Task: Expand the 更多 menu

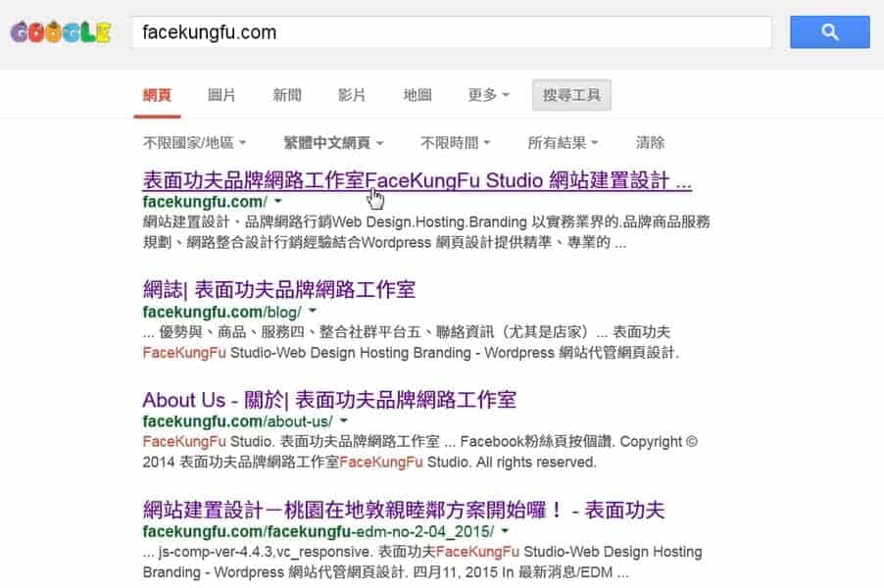Action: 489,95
